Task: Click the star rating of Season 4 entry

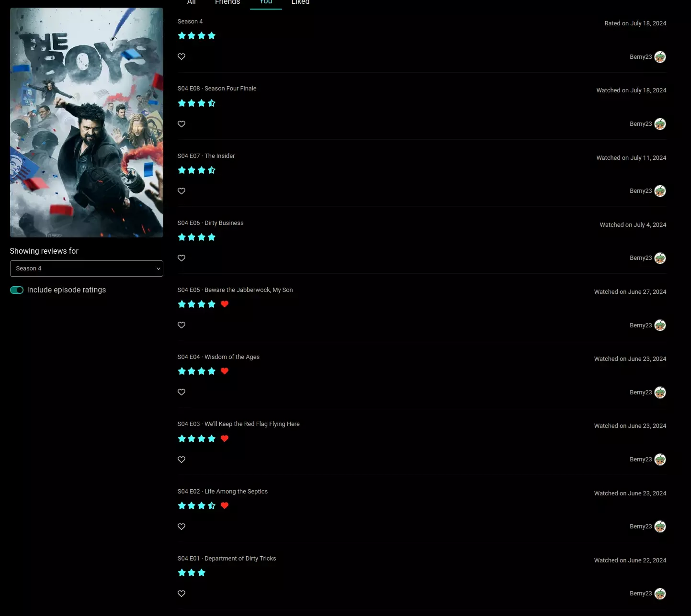Action: click(197, 35)
